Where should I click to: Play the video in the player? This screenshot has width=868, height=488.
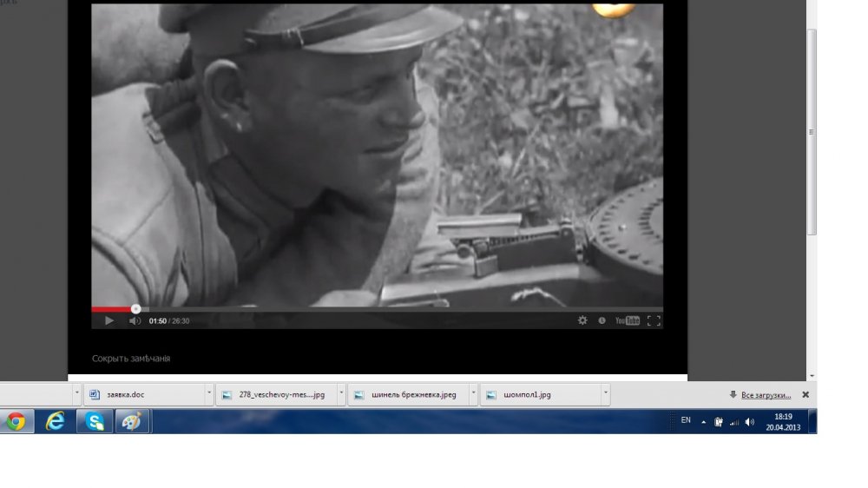[x=108, y=320]
